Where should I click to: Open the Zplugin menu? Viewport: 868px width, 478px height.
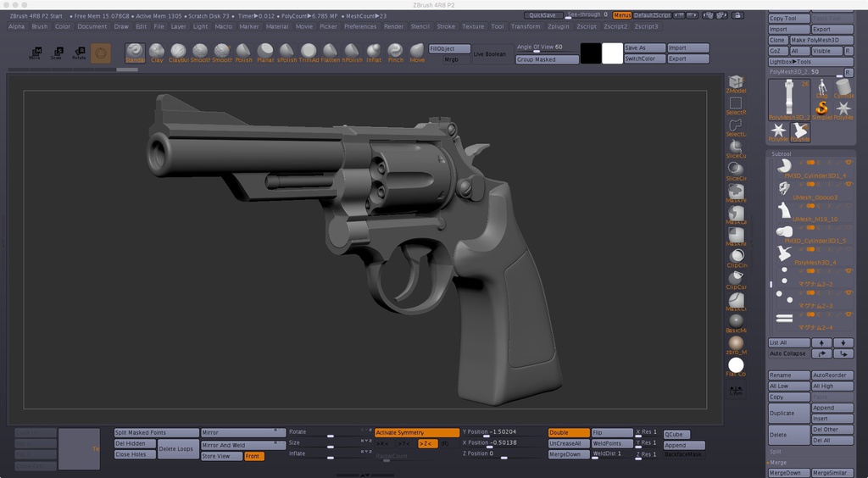(559, 26)
